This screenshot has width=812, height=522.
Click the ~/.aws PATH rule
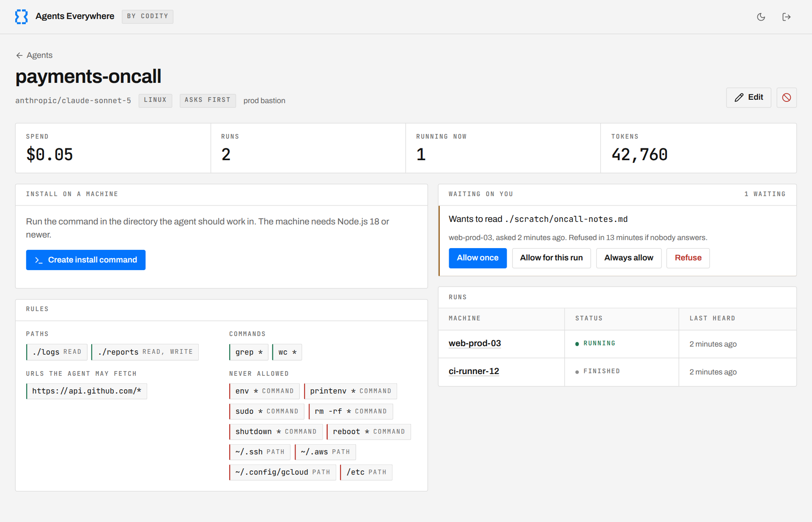coord(325,452)
